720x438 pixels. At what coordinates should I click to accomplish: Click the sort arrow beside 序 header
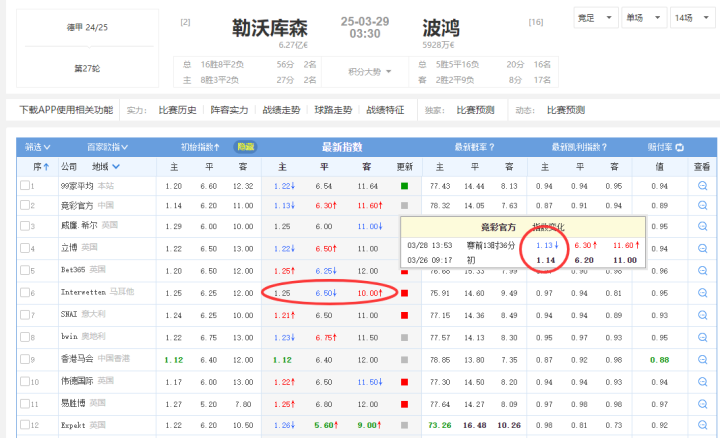point(45,167)
